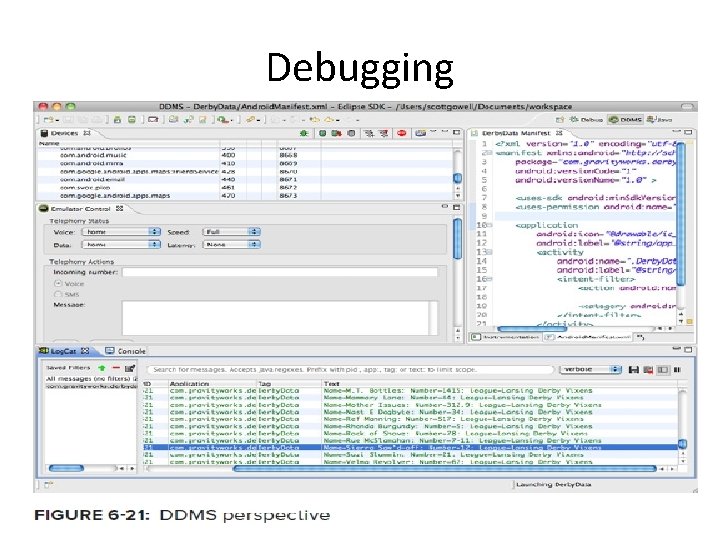The height and width of the screenshot is (540, 720).
Task: Click the Message text area
Action: (280, 318)
